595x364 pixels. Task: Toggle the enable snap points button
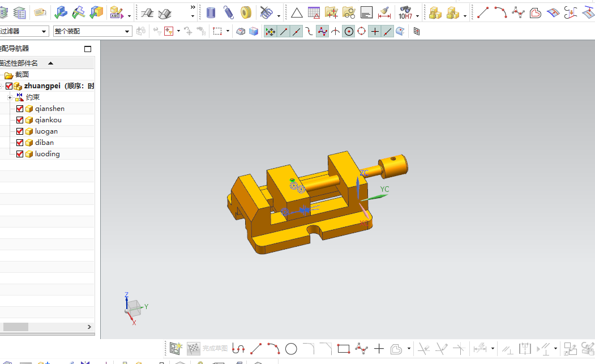click(270, 32)
